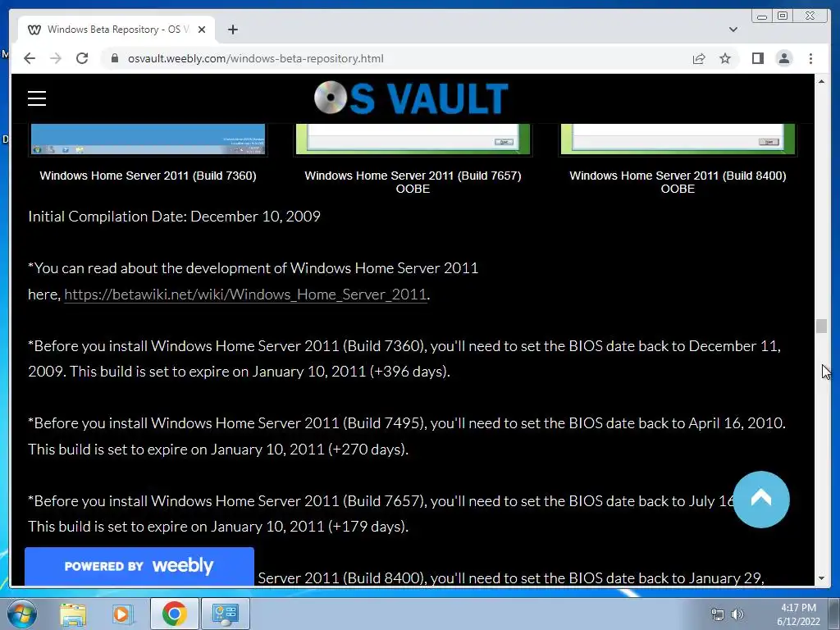Viewport: 840px width, 630px height.
Task: Click 'Windows Home Server 2011 (Build 8400) OOBE' caption
Action: 678,182
